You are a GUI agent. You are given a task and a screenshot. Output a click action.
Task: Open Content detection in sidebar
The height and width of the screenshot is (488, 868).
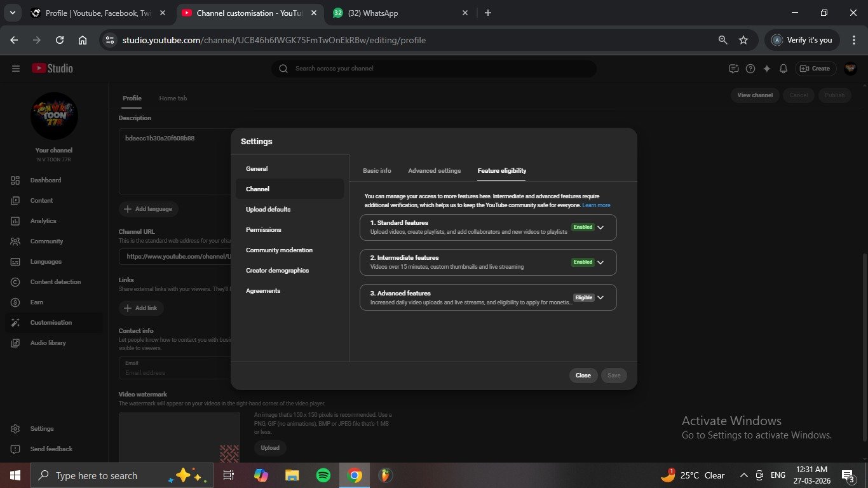(55, 282)
